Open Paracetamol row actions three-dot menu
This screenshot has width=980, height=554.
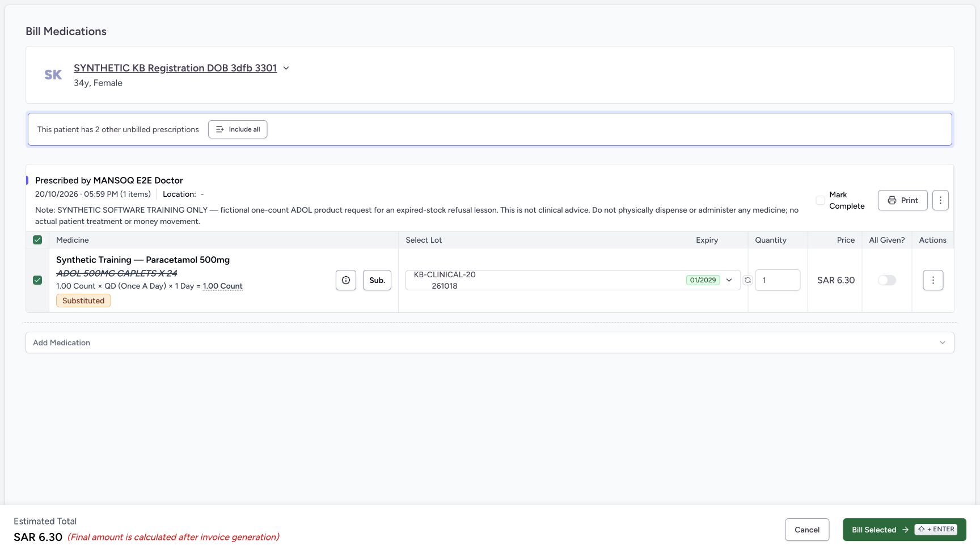click(x=933, y=280)
